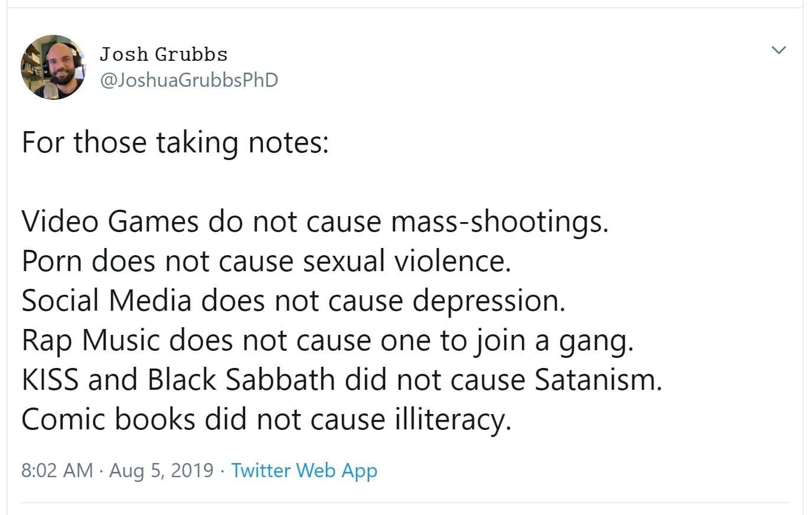Click the 8:02 AM timestamp
The height and width of the screenshot is (515, 812).
click(57, 470)
